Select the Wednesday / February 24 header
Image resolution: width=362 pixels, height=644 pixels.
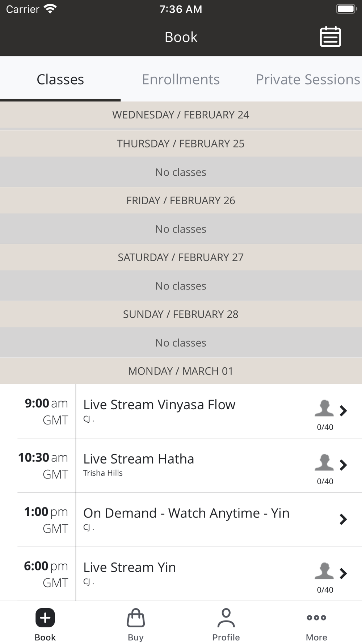coord(181,115)
